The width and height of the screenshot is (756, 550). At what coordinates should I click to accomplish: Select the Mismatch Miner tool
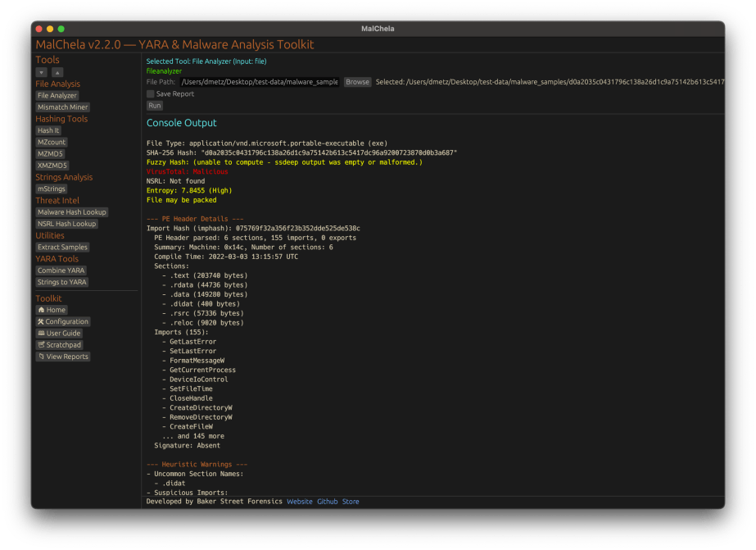tap(62, 107)
